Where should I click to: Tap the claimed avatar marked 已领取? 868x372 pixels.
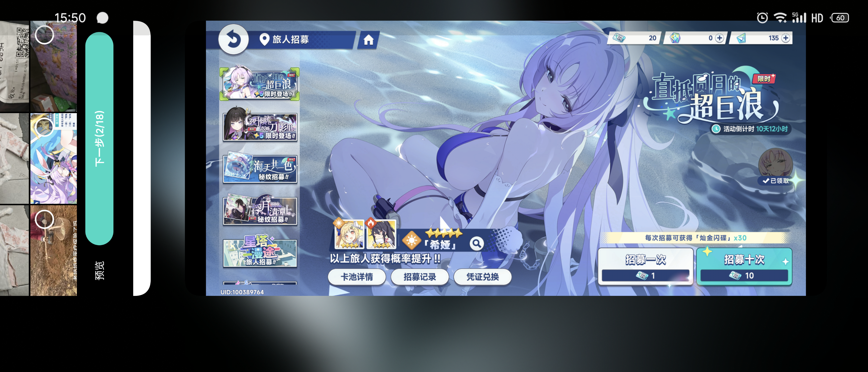775,167
